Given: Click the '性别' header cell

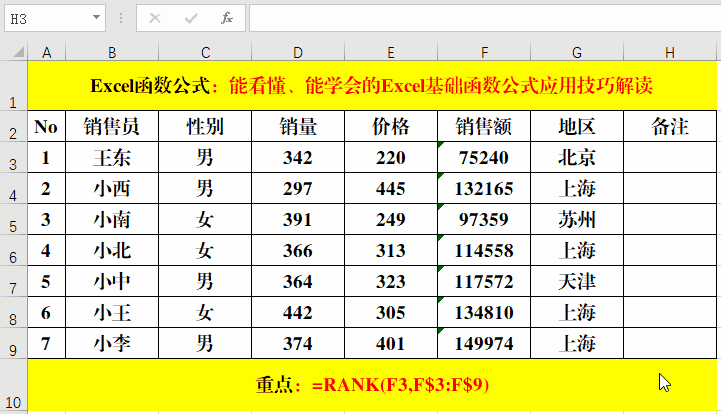Looking at the screenshot, I should [205, 126].
